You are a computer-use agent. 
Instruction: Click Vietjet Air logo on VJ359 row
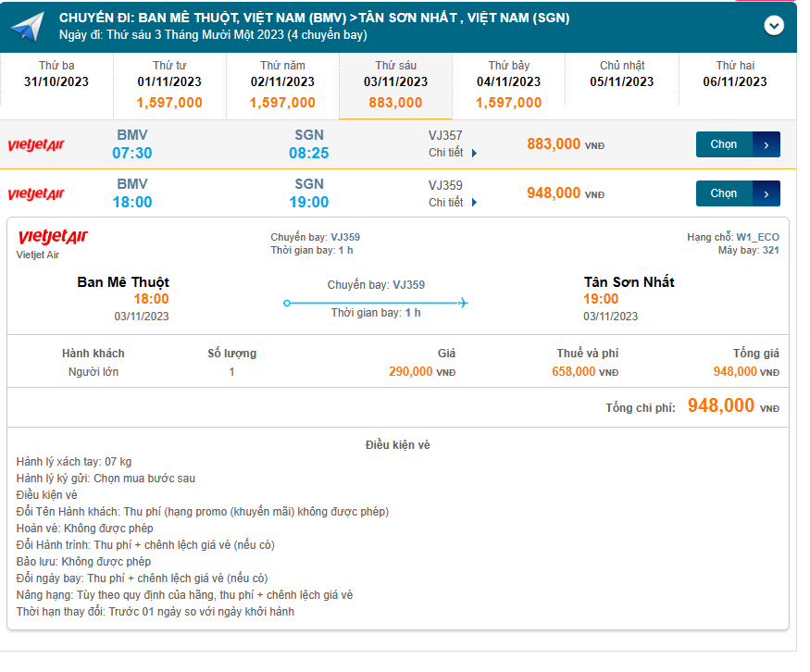[36, 194]
